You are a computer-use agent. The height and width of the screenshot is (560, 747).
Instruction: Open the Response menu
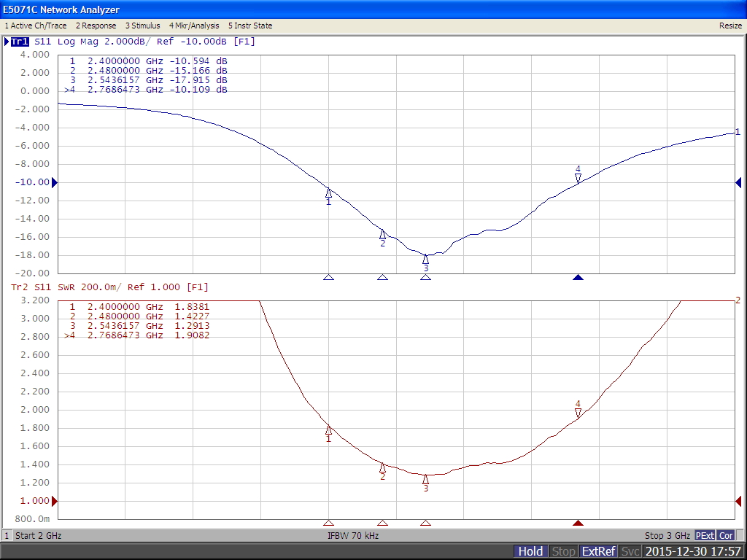click(x=96, y=26)
